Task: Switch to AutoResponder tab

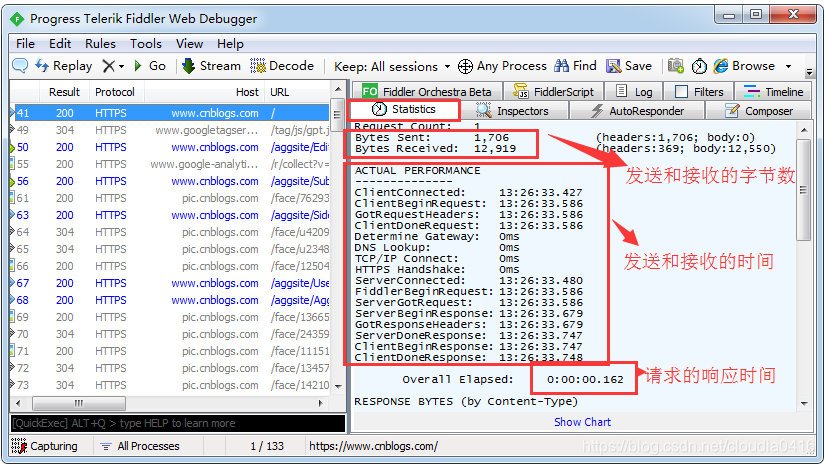Action: pos(637,111)
